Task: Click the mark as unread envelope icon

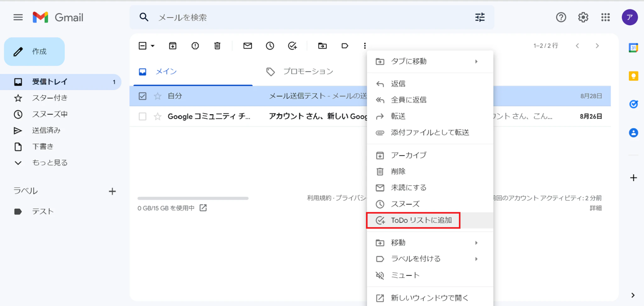Action: tap(247, 46)
